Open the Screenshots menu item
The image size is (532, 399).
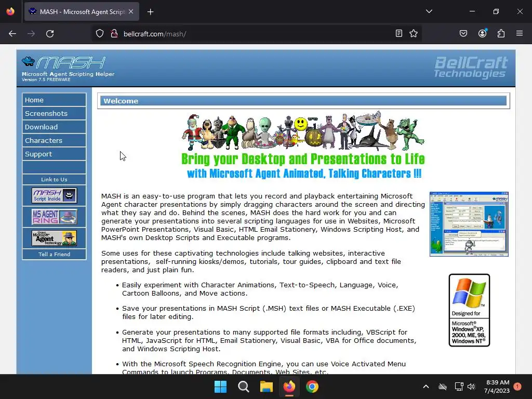coord(54,113)
